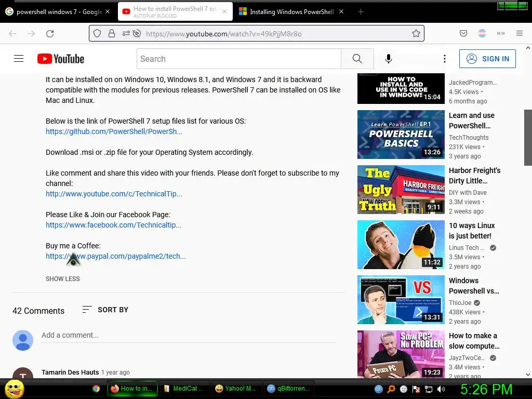532x399 pixels.
Task: Collapse description with SHOW LESS
Action: point(63,279)
